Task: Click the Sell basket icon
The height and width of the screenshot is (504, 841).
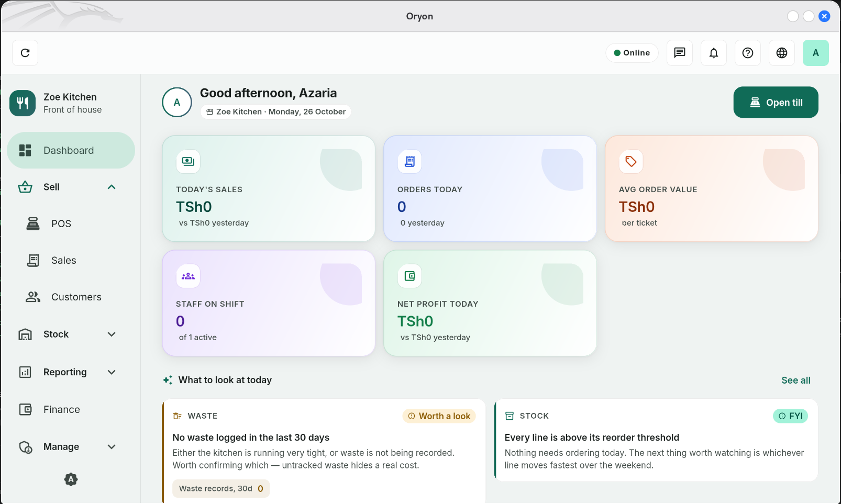Action: 25,187
